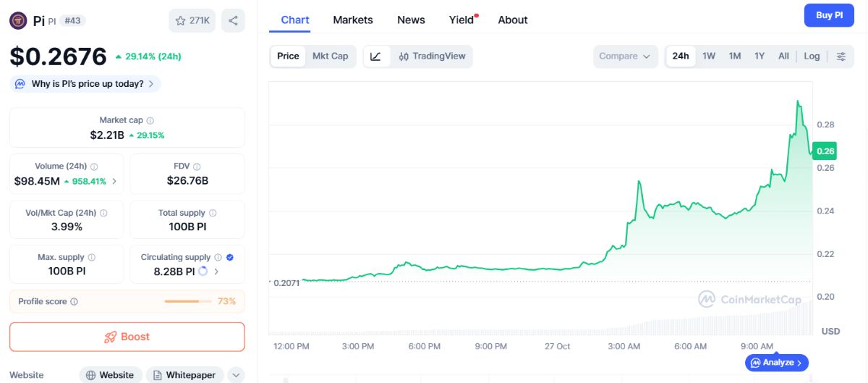This screenshot has width=868, height=383.
Task: Click the Profile score info icon
Action: click(74, 302)
